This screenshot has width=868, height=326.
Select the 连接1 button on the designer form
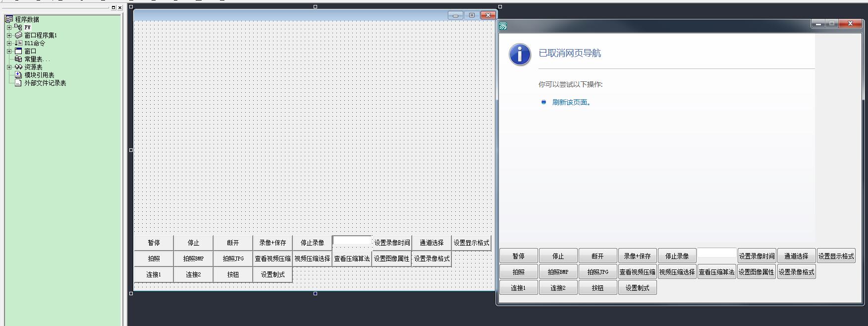coord(154,274)
